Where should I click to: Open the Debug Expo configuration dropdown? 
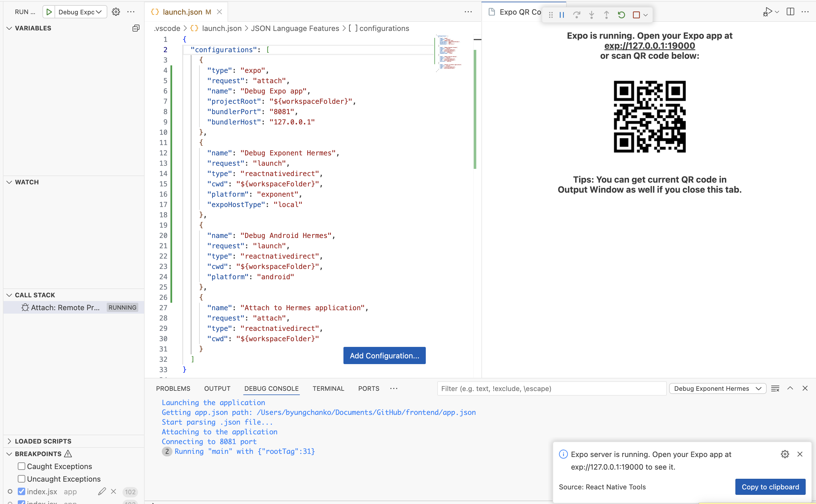pos(80,12)
